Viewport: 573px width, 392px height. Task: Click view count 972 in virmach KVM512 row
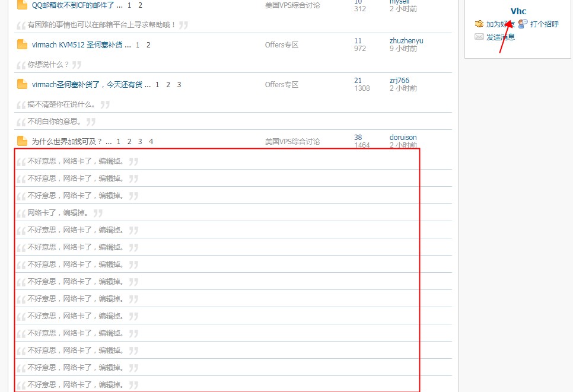(x=360, y=49)
